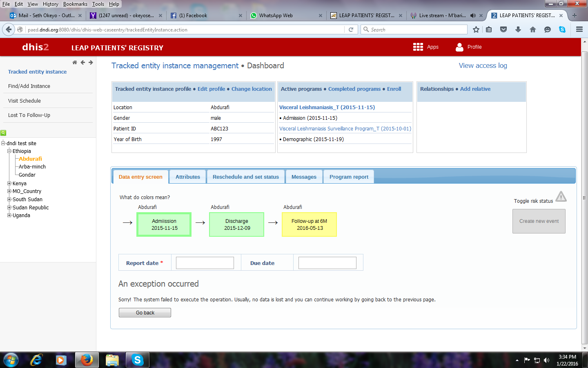The width and height of the screenshot is (588, 368).
Task: Click the home icon in left sidebar
Action: point(75,63)
